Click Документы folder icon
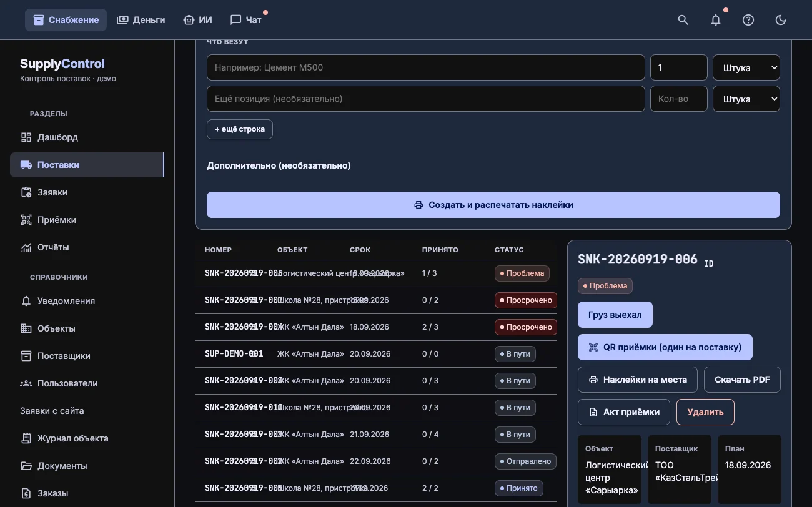812x507 pixels. click(26, 466)
